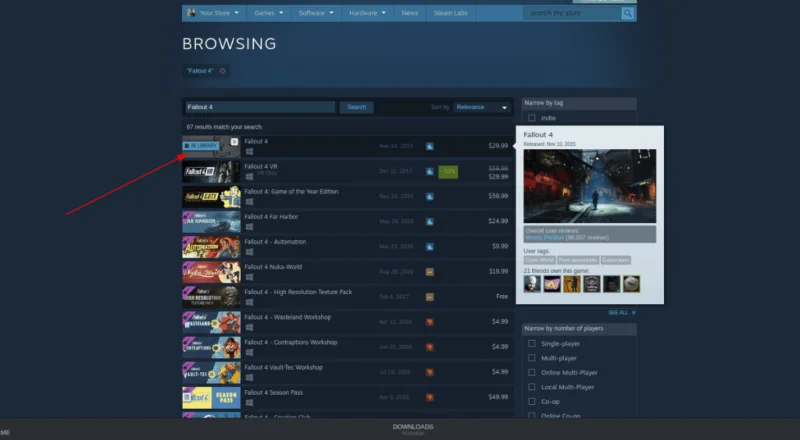
Task: Open Fallout 4 Far Harbor thumbnail
Action: [211, 222]
